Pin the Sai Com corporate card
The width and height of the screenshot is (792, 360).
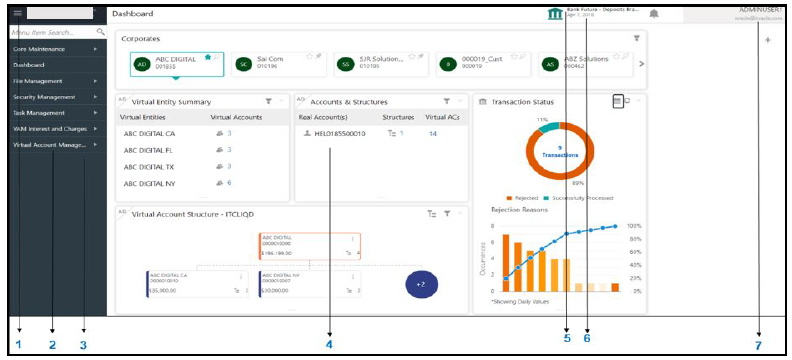[318, 57]
